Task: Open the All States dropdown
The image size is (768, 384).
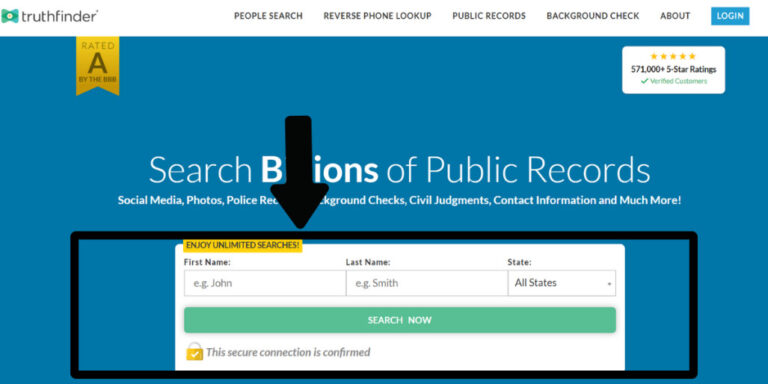Action: 562,283
